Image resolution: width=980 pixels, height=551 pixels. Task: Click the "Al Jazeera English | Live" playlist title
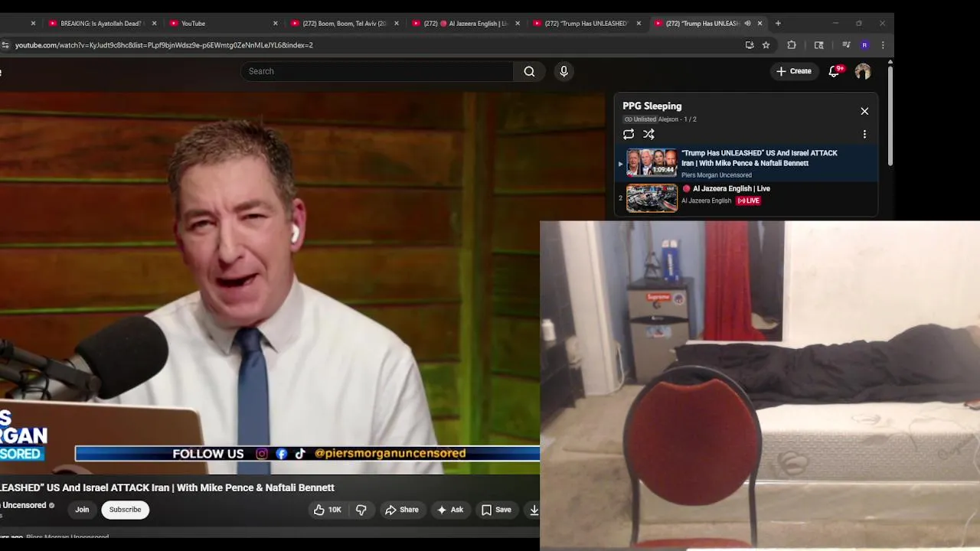[x=731, y=188]
